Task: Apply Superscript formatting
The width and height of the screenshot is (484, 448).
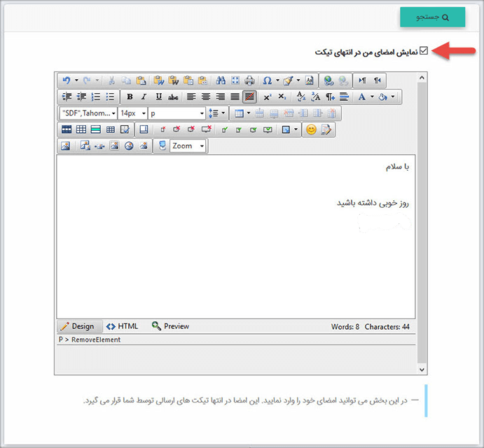Action: (268, 97)
